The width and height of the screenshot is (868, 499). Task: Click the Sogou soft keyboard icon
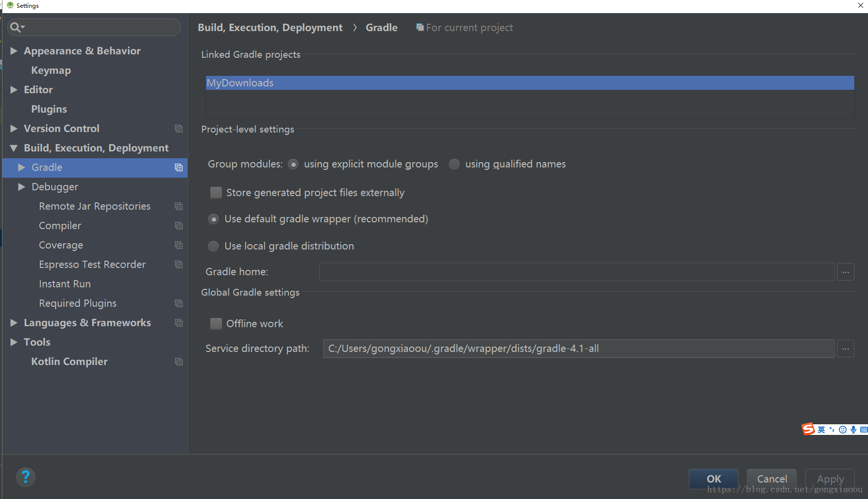pos(864,430)
